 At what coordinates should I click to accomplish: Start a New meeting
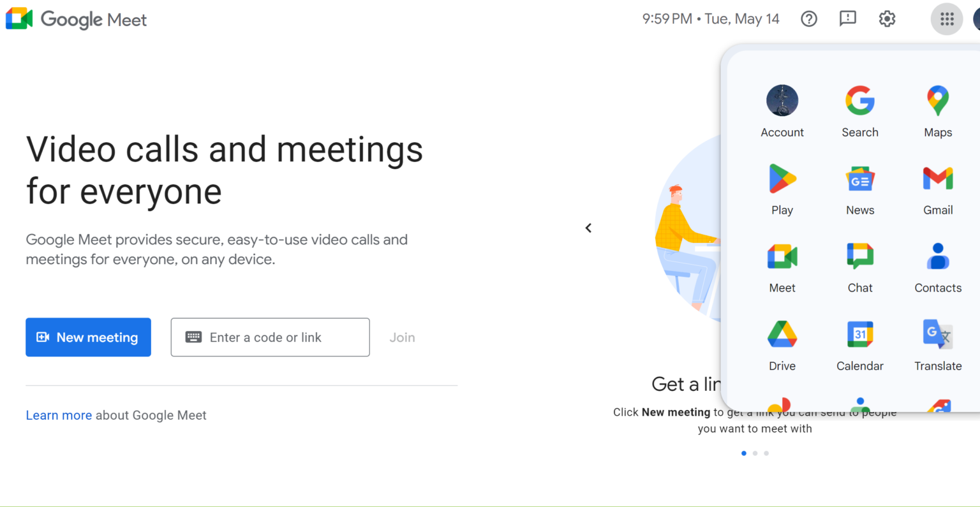tap(88, 337)
